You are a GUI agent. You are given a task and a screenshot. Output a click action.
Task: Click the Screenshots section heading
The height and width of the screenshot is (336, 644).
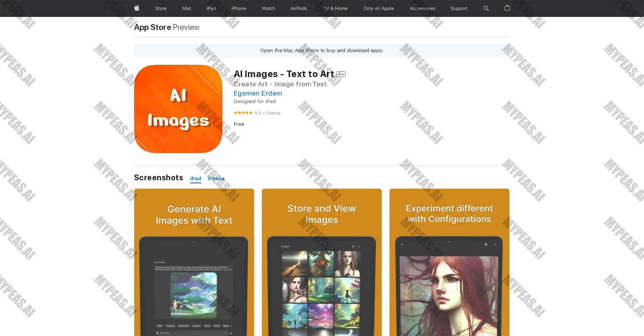click(159, 178)
